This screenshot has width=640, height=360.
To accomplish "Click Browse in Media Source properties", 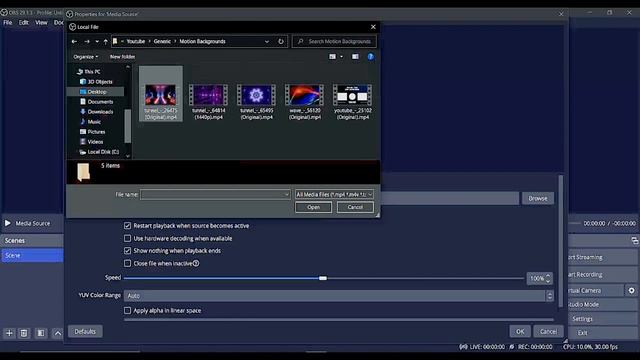I will click(538, 198).
